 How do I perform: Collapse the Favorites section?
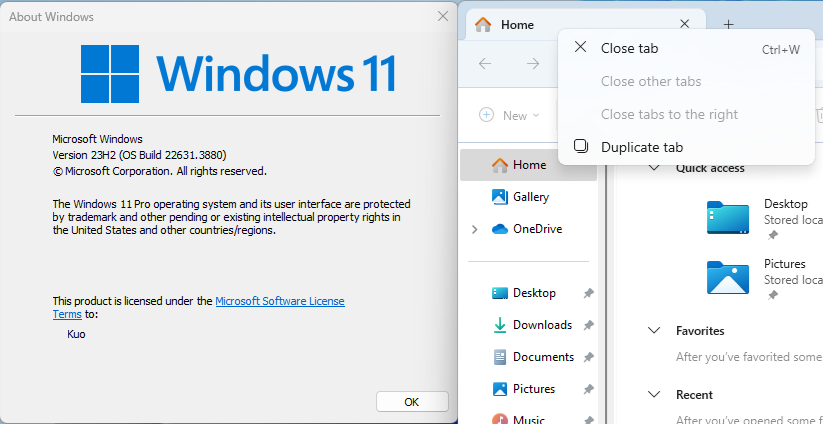tap(654, 331)
